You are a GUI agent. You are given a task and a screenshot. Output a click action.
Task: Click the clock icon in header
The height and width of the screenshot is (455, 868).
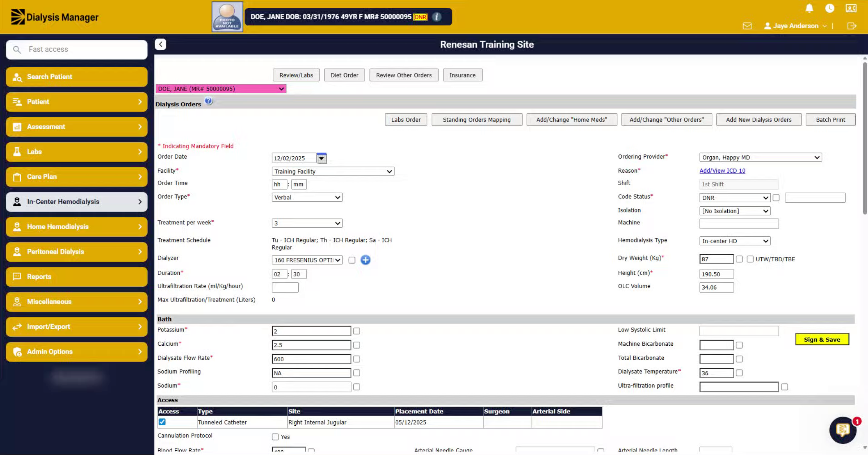point(830,8)
